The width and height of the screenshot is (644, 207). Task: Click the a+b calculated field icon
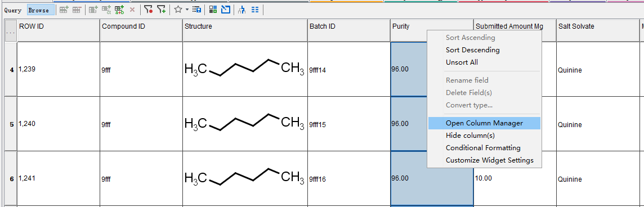point(119,10)
